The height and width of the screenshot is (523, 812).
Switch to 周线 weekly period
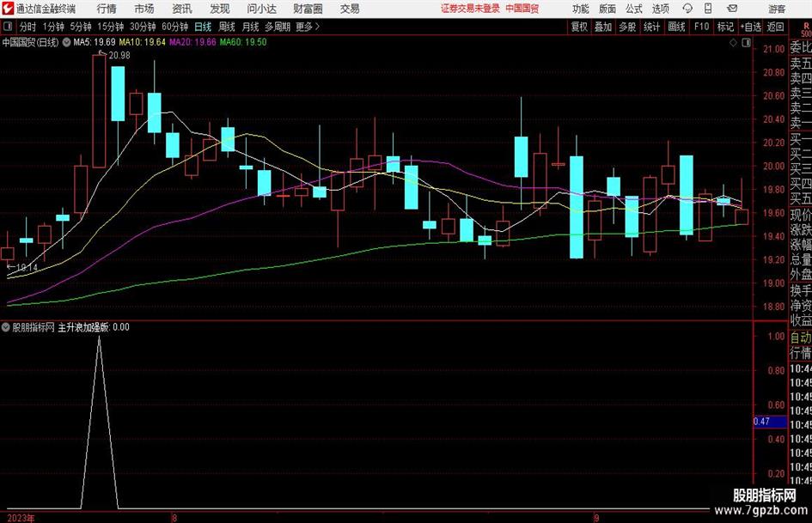227,27
